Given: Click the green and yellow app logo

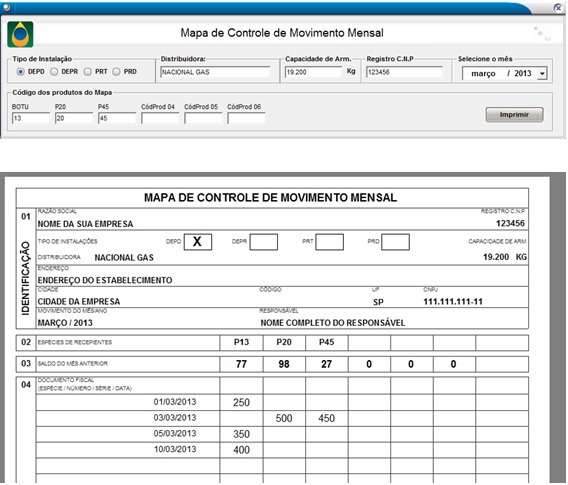Looking at the screenshot, I should point(20,34).
